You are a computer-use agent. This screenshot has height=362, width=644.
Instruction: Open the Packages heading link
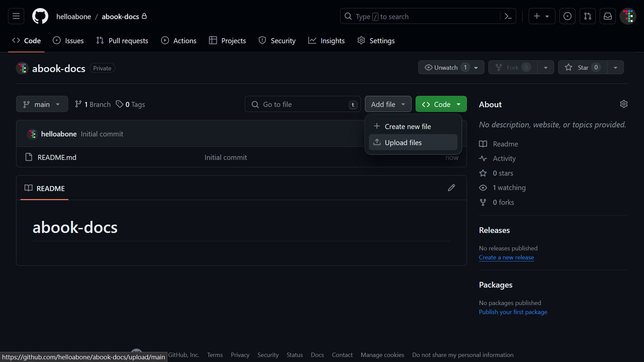(x=495, y=285)
